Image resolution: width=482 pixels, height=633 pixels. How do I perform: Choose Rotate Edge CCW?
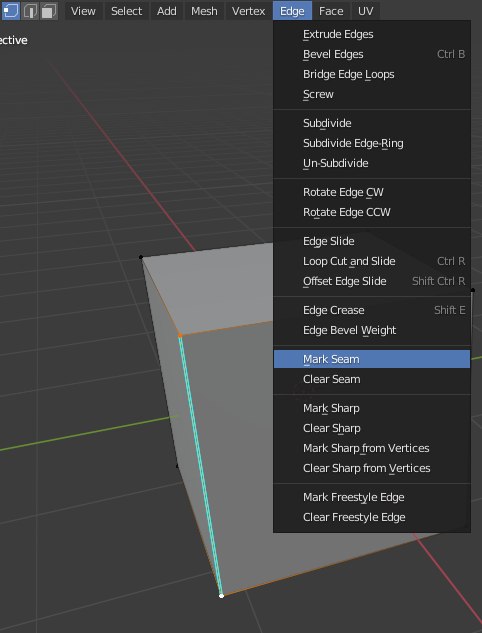coord(372,212)
